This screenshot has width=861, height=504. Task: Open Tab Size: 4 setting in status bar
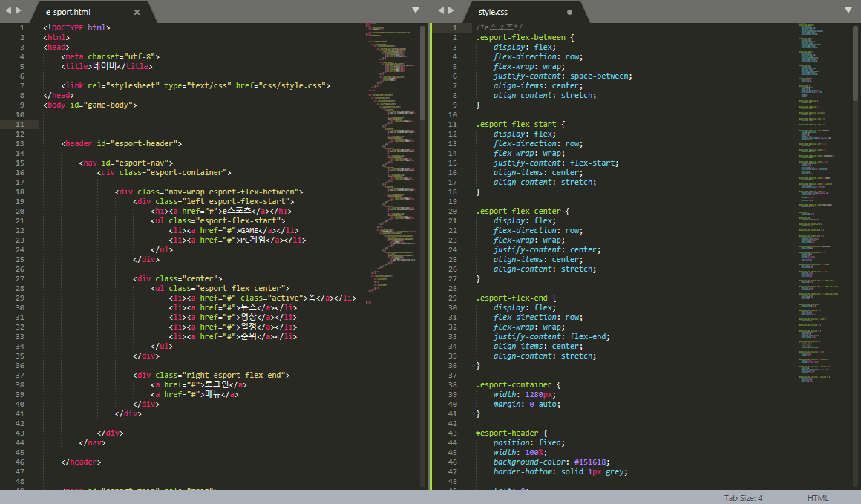pyautogui.click(x=743, y=498)
